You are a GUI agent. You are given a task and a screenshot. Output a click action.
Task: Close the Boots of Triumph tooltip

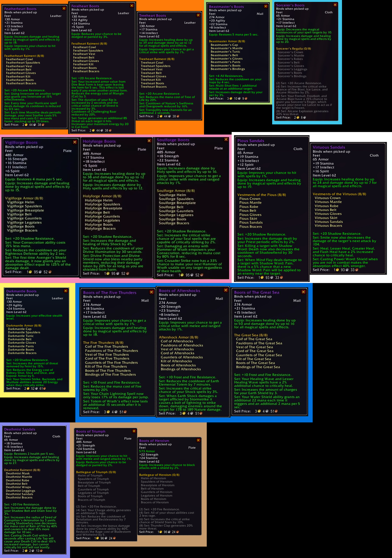[x=134, y=431]
